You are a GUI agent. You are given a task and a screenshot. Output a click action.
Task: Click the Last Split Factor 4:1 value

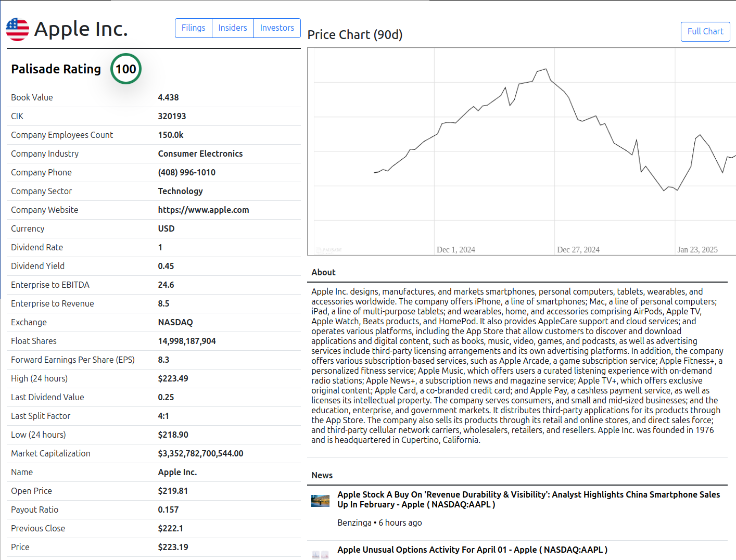click(x=163, y=416)
